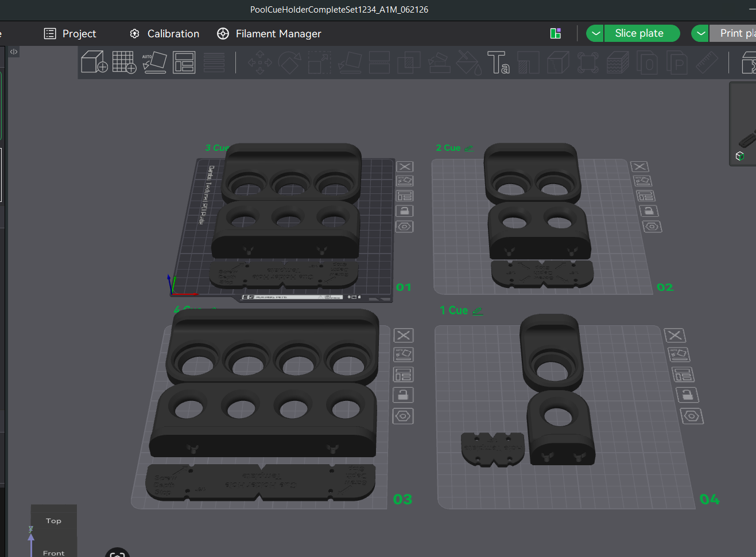
Task: Select the Lay on face tool
Action: 350,62
